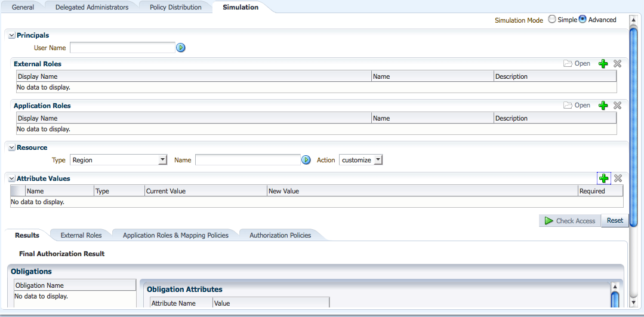This screenshot has width=644, height=317.
Task: Add an External Role with the green plus
Action: [x=603, y=64]
